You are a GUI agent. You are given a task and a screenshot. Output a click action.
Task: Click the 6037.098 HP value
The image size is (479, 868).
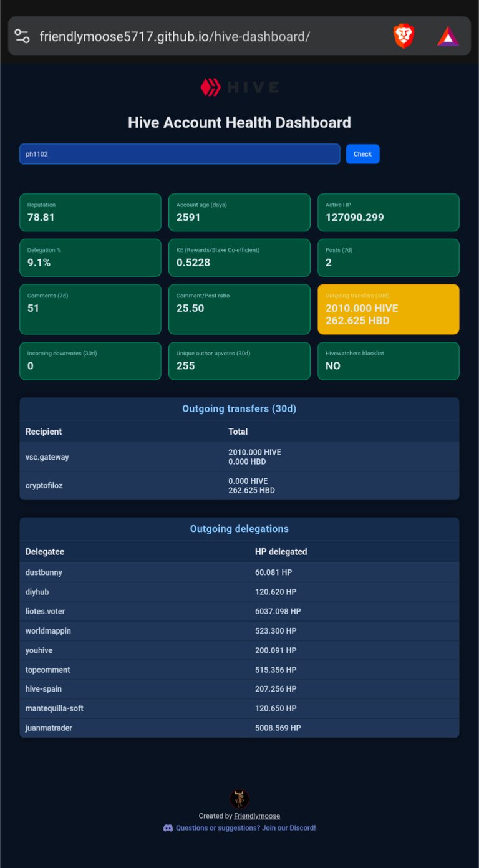coord(278,612)
